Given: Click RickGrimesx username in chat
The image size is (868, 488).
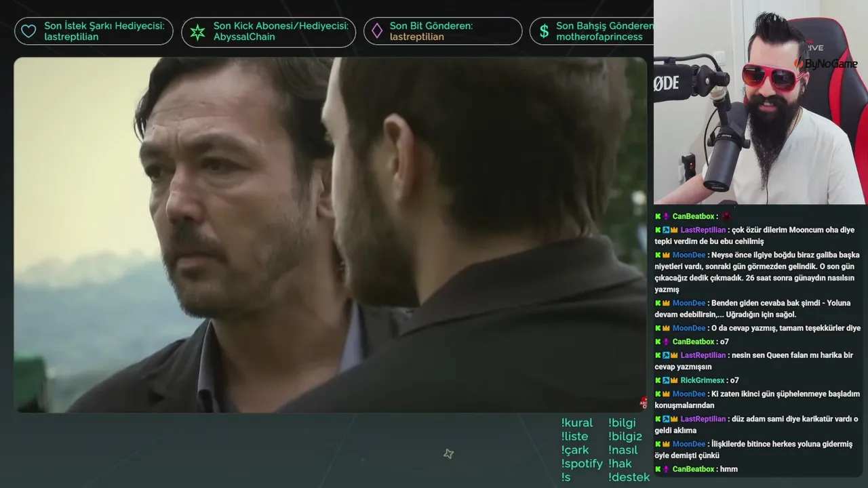Looking at the screenshot, I should [702, 380].
